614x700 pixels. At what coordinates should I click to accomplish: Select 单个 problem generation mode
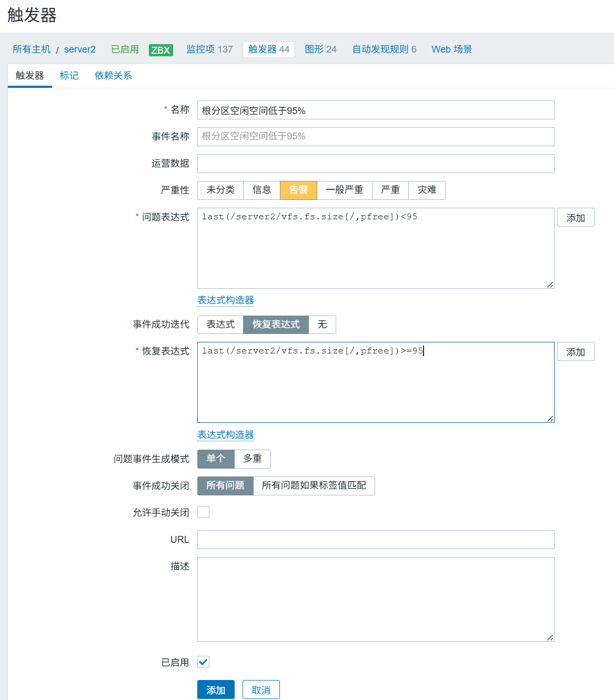point(216,459)
